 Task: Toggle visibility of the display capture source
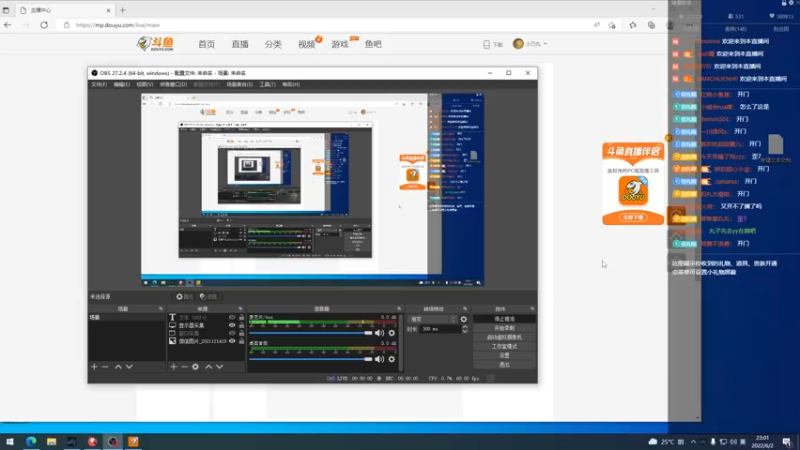[x=232, y=325]
